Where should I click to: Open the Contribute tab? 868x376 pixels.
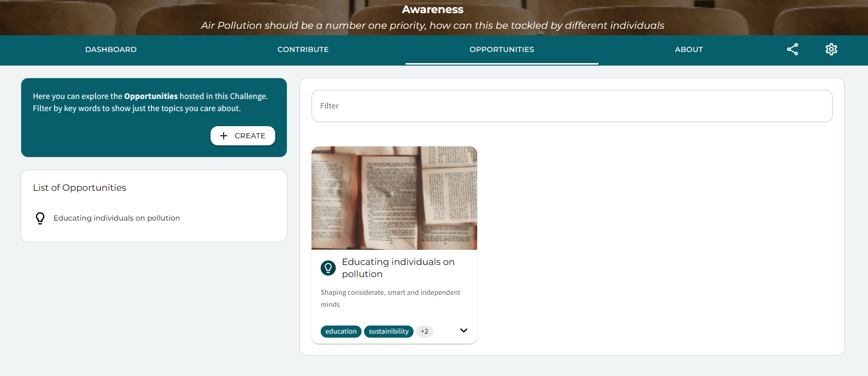(303, 49)
